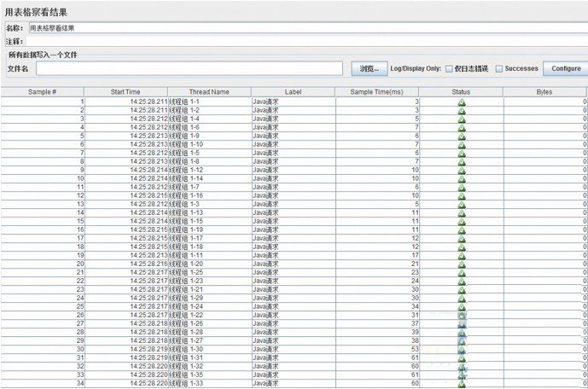Click the 浏览... browse button
This screenshot has height=389, width=588.
coord(368,68)
